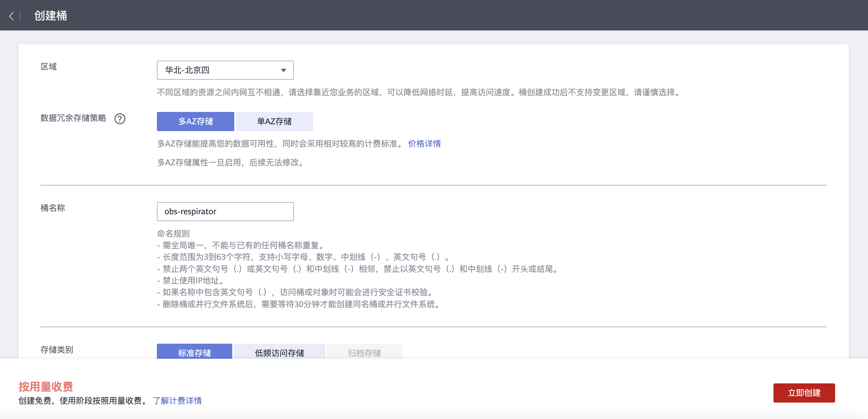Open the 了解计费详情 link
This screenshot has width=868, height=419.
[x=177, y=401]
